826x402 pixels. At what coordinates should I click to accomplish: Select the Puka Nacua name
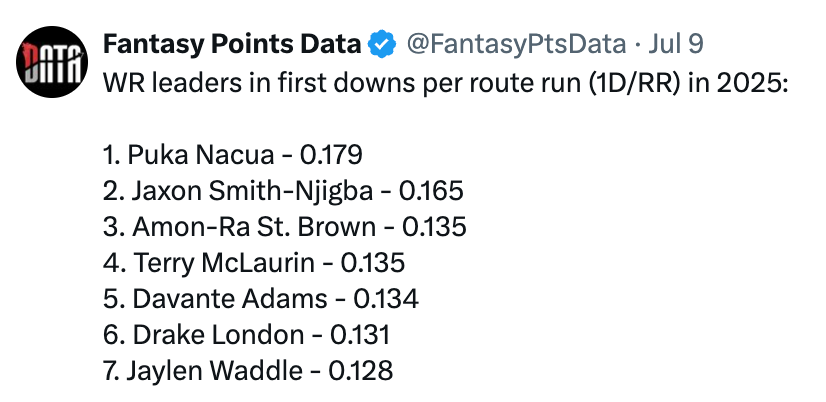tap(201, 155)
